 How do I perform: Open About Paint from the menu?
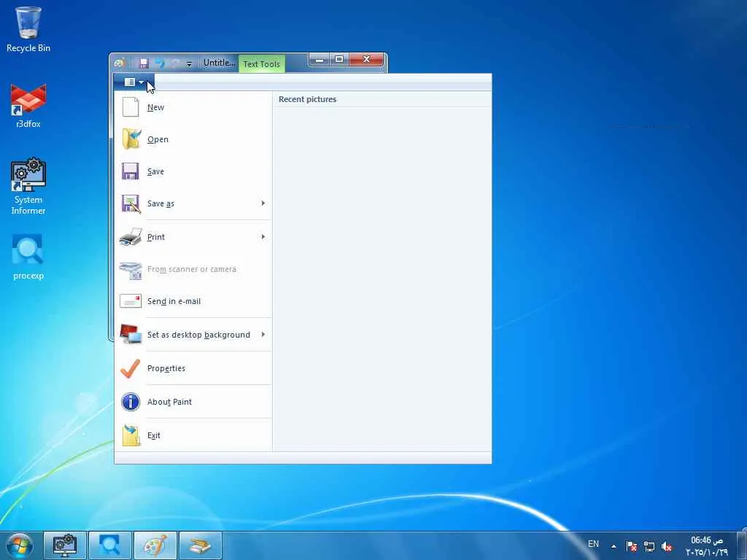[193, 402]
